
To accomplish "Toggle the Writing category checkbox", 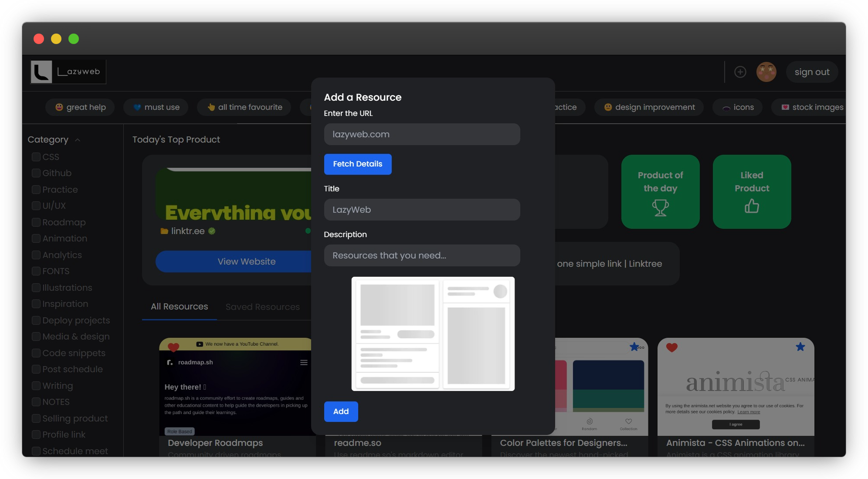I will coord(36,386).
